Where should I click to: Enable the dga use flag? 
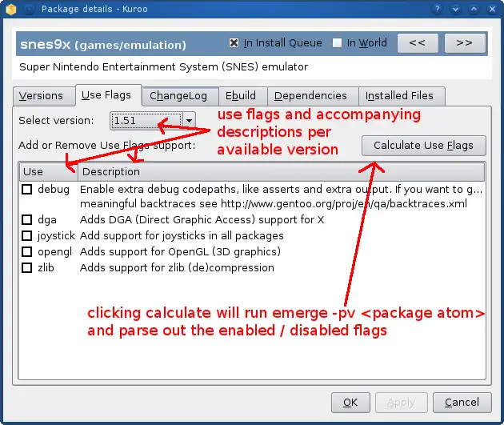tap(26, 219)
